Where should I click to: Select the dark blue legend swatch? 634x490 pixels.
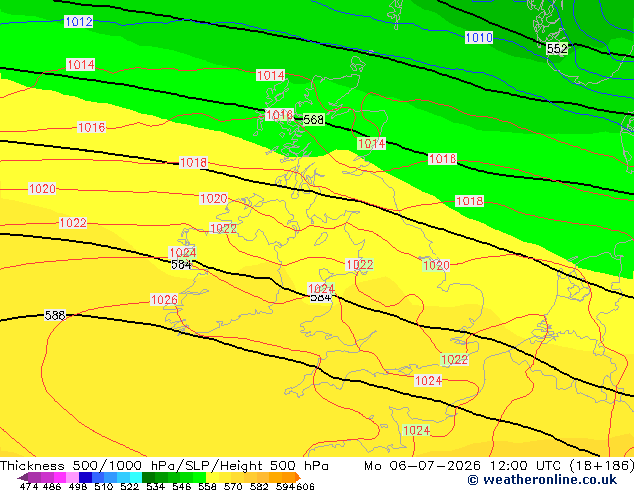85,477
